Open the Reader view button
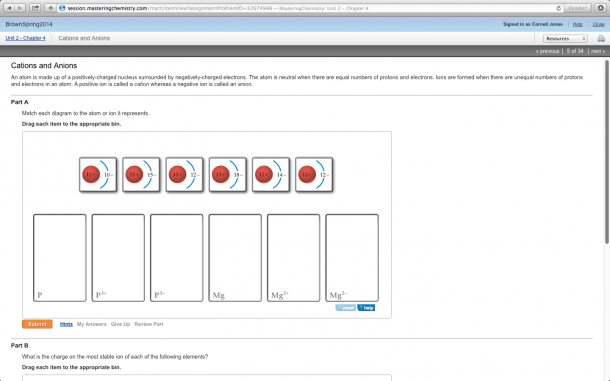The width and height of the screenshot is (610, 381). pos(577,8)
